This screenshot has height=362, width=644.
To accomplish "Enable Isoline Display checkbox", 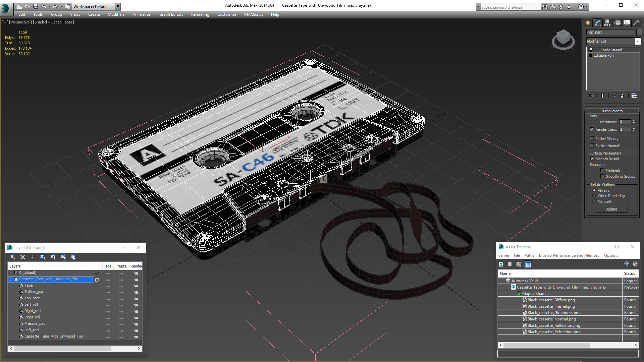I will point(592,138).
